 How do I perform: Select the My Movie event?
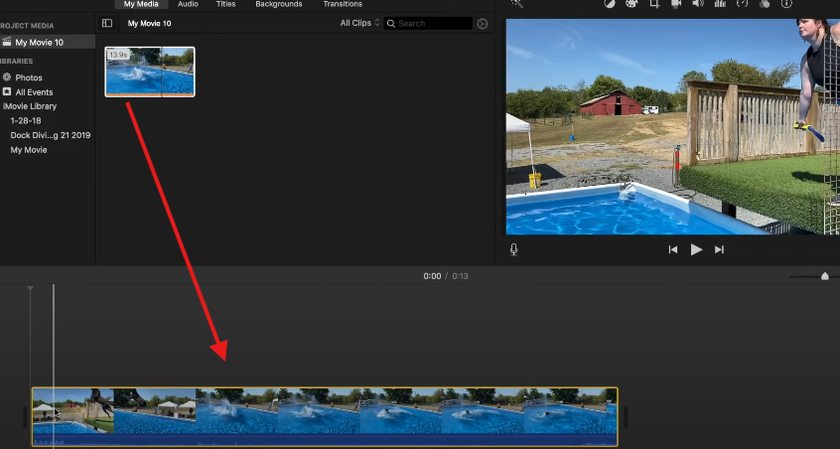29,150
